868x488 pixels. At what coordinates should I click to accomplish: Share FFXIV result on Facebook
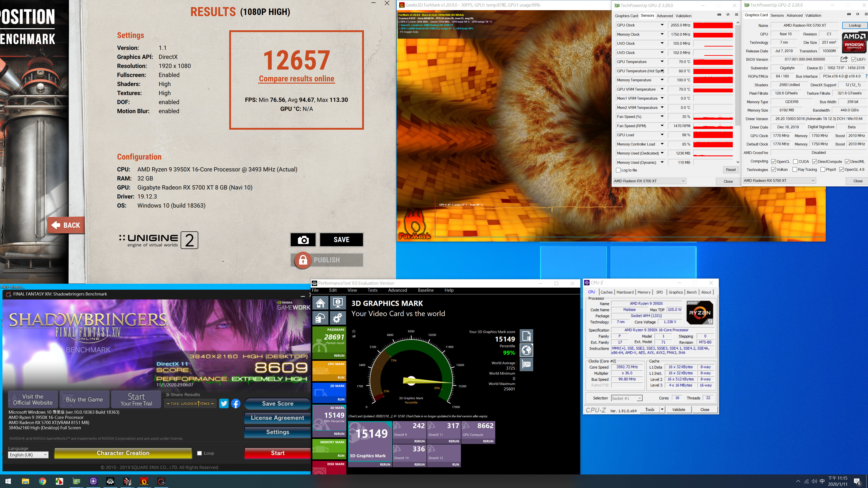click(x=236, y=404)
